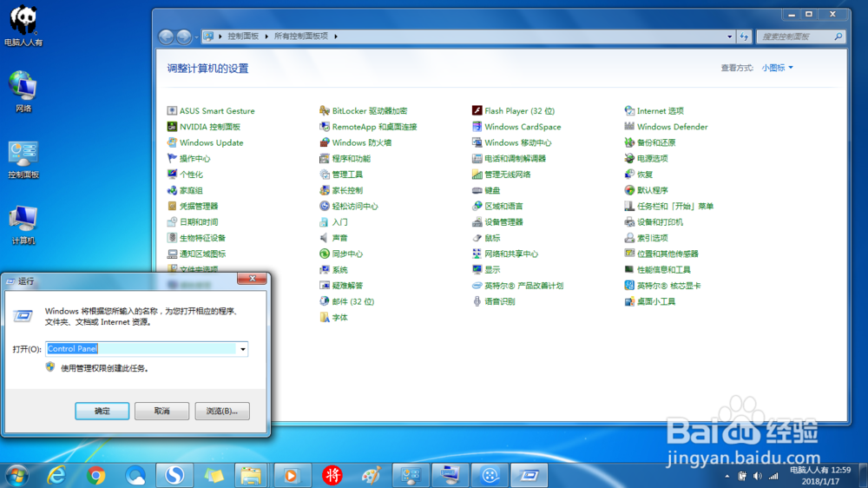Open 设备管理器 icon

click(477, 222)
